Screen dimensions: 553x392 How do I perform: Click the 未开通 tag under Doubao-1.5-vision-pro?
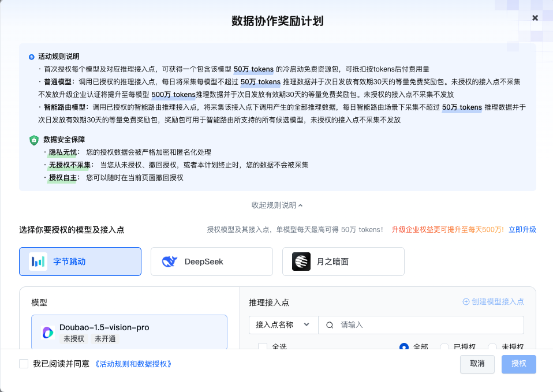pyautogui.click(x=105, y=339)
